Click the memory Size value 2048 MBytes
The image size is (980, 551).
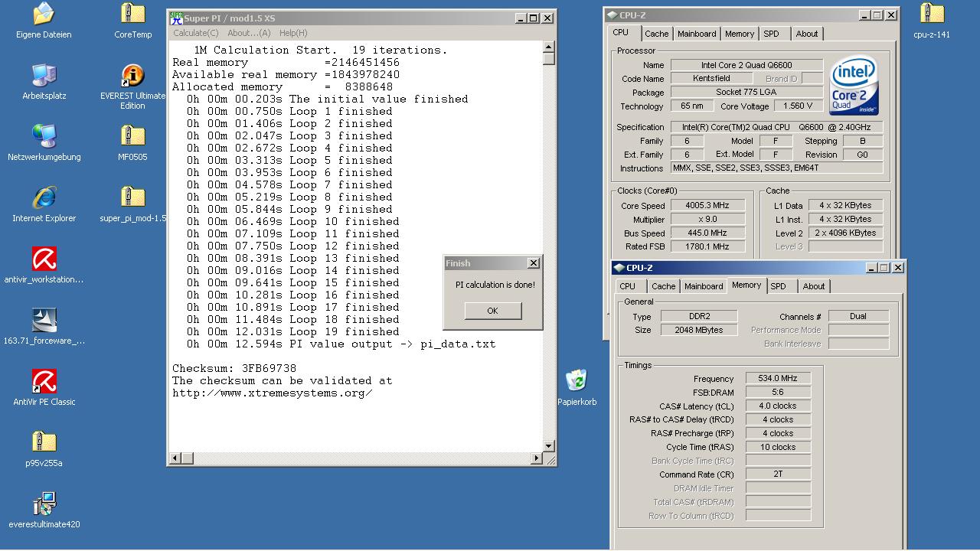pos(699,330)
